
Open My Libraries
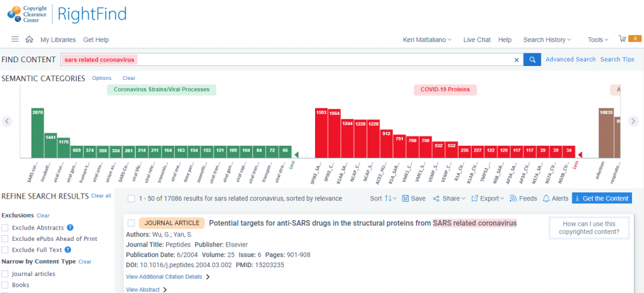(58, 40)
